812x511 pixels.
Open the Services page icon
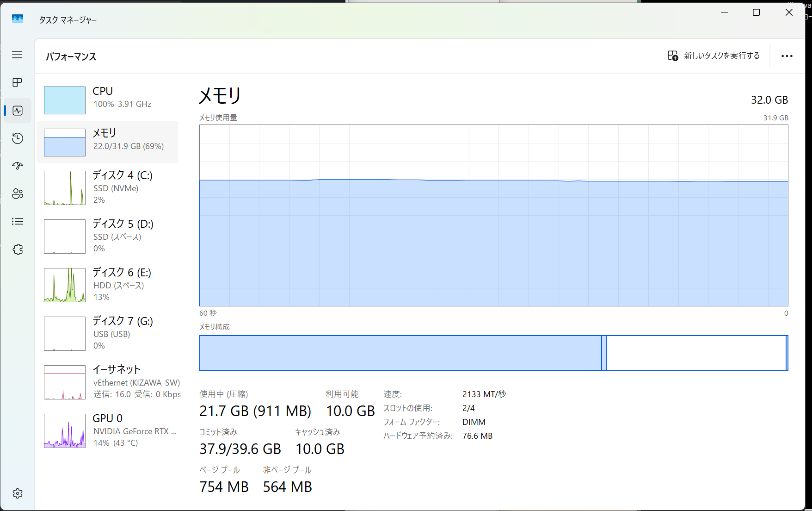tap(18, 249)
